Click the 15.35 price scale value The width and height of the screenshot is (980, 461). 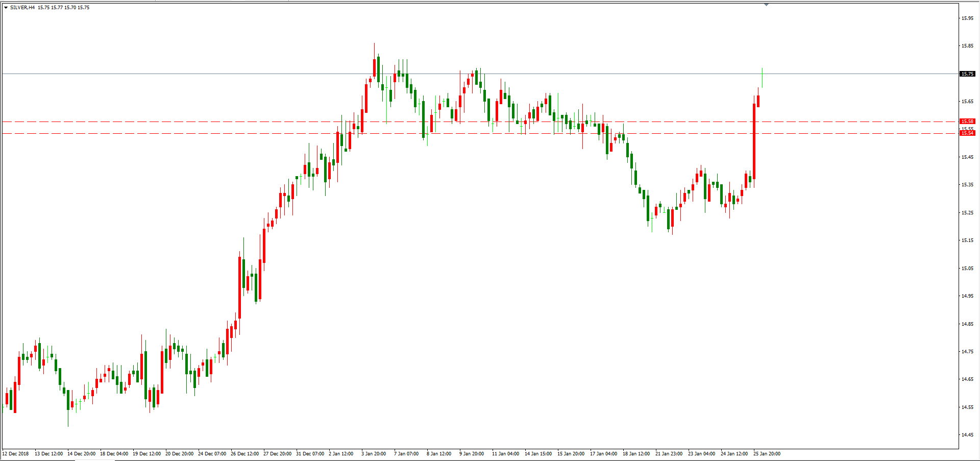(x=967, y=185)
